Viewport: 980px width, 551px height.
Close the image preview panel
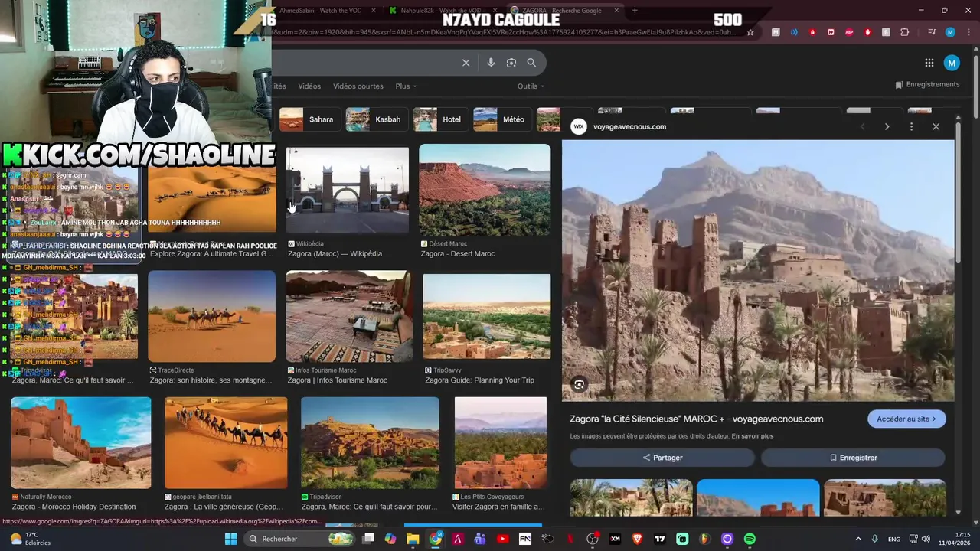(936, 126)
